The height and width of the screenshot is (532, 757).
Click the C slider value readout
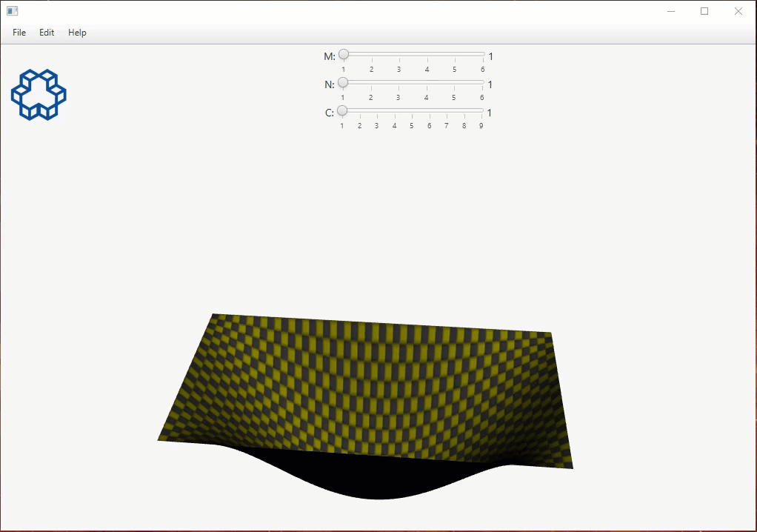pos(489,113)
